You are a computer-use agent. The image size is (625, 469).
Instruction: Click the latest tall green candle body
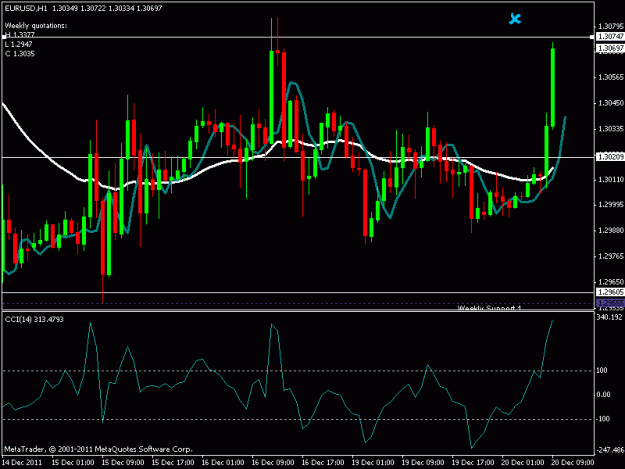553,88
